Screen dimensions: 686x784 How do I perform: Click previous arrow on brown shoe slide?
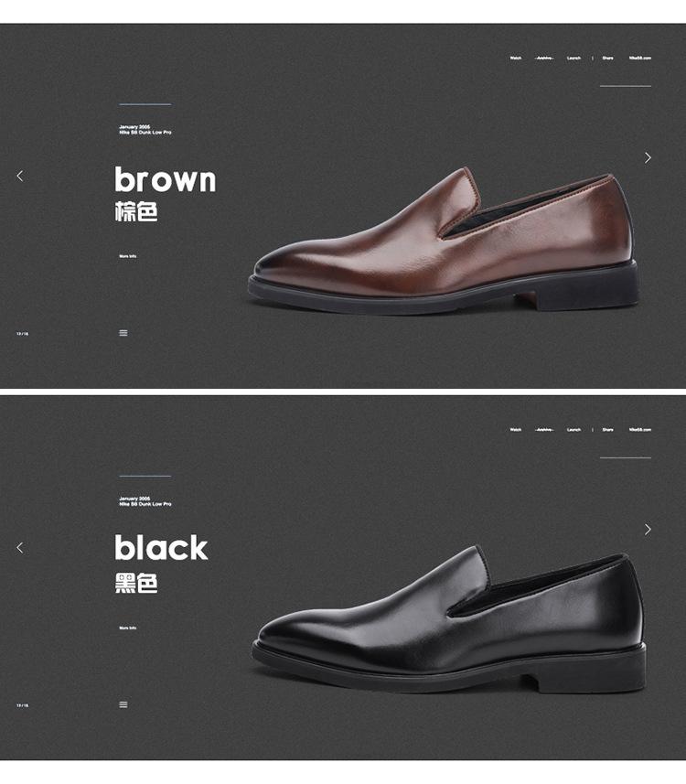pyautogui.click(x=20, y=176)
